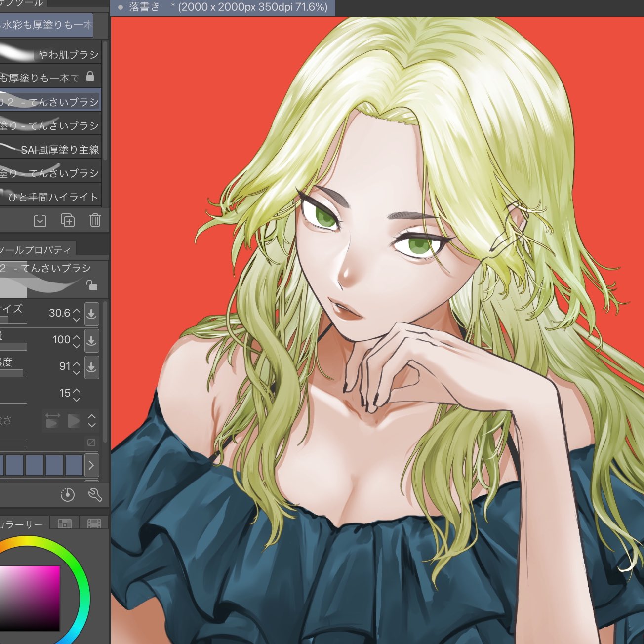Click the hardness stepper arrows beside the icons

92,420
